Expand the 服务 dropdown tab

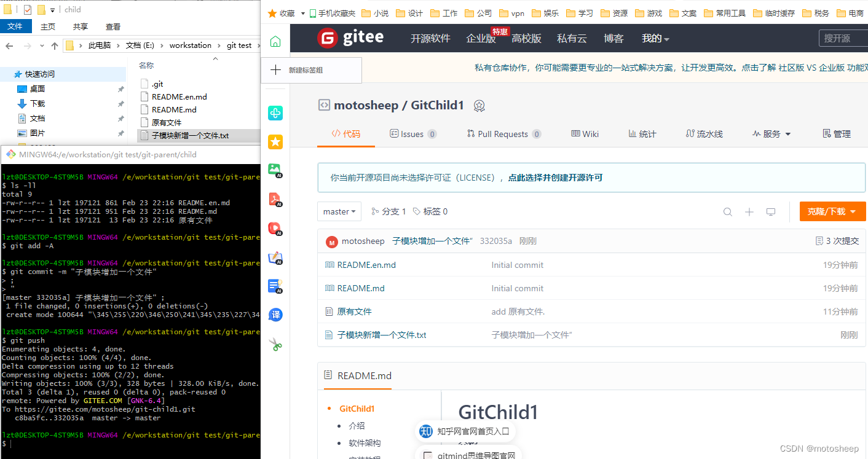coord(771,134)
